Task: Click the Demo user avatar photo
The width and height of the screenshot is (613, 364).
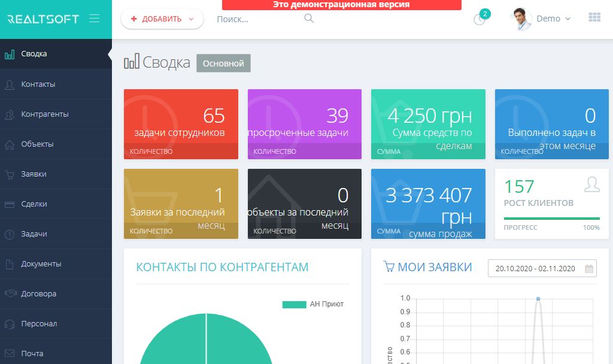Action: (521, 19)
